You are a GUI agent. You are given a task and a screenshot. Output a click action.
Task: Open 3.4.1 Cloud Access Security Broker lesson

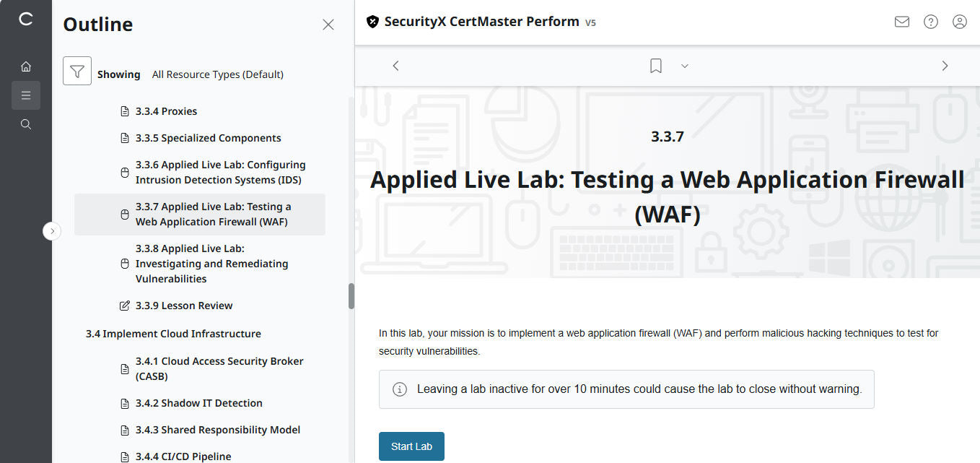[219, 368]
